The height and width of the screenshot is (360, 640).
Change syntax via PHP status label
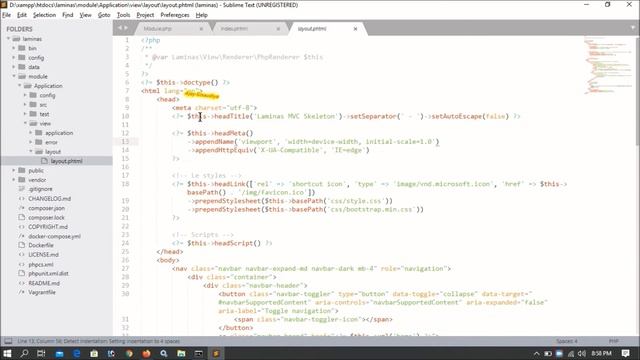[613, 341]
